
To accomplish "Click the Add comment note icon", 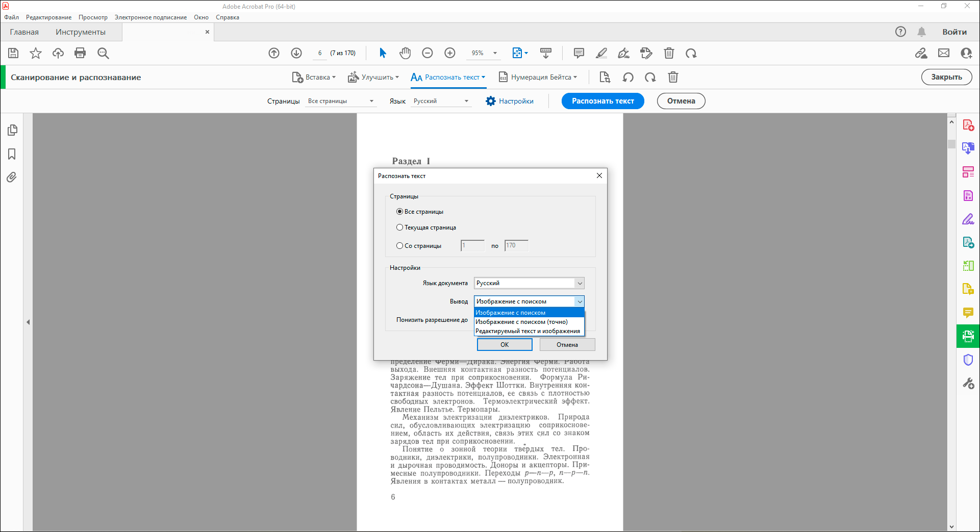I will click(579, 53).
